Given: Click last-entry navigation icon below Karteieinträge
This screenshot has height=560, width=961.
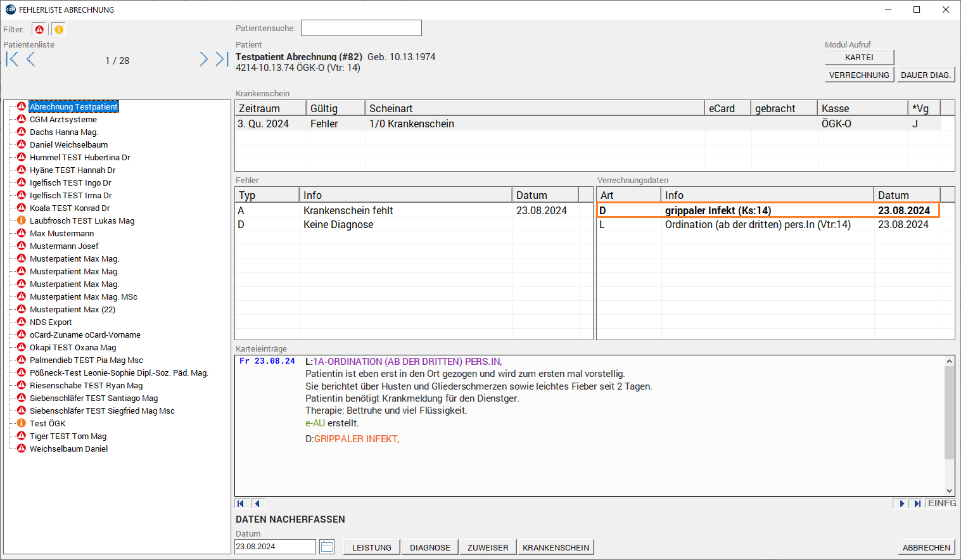Looking at the screenshot, I should coord(917,504).
